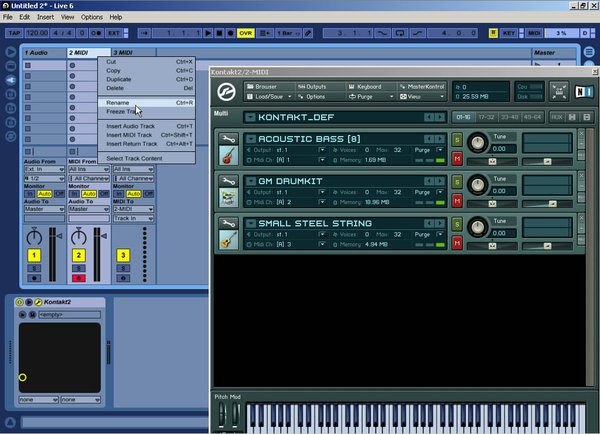Click the Kontakt logo icon
Screen dimensions: 600x434
click(226, 91)
